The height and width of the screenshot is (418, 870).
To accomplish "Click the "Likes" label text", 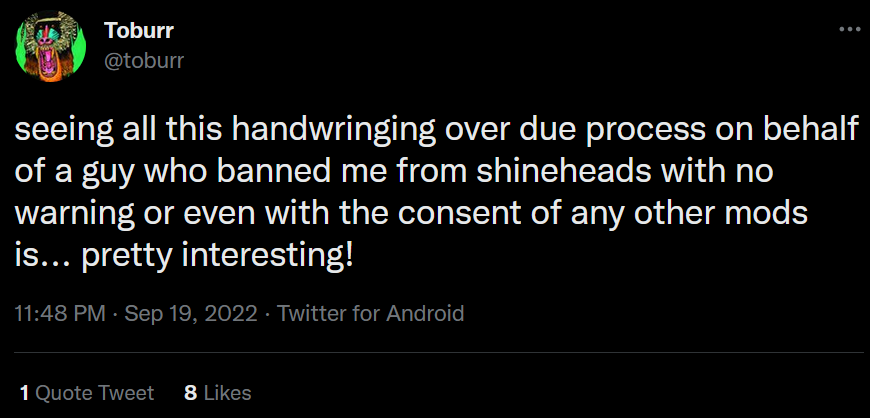I will click(226, 393).
